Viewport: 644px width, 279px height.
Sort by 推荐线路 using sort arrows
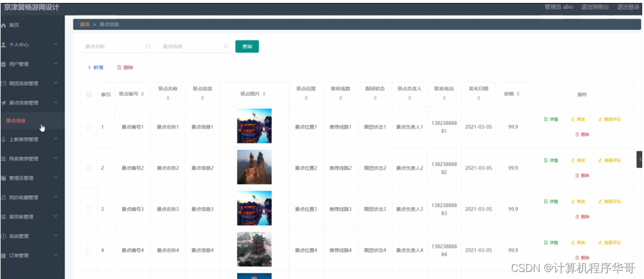(x=340, y=98)
